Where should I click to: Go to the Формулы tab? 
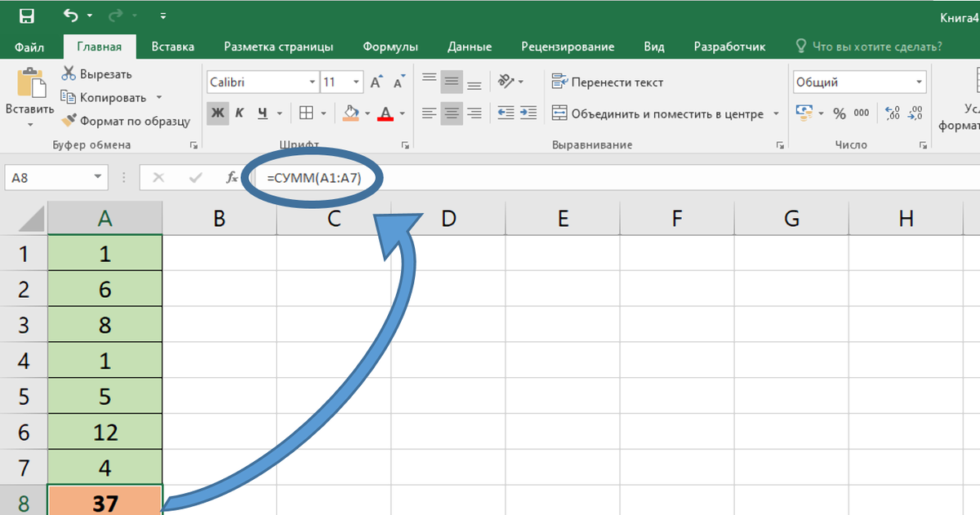pos(390,47)
